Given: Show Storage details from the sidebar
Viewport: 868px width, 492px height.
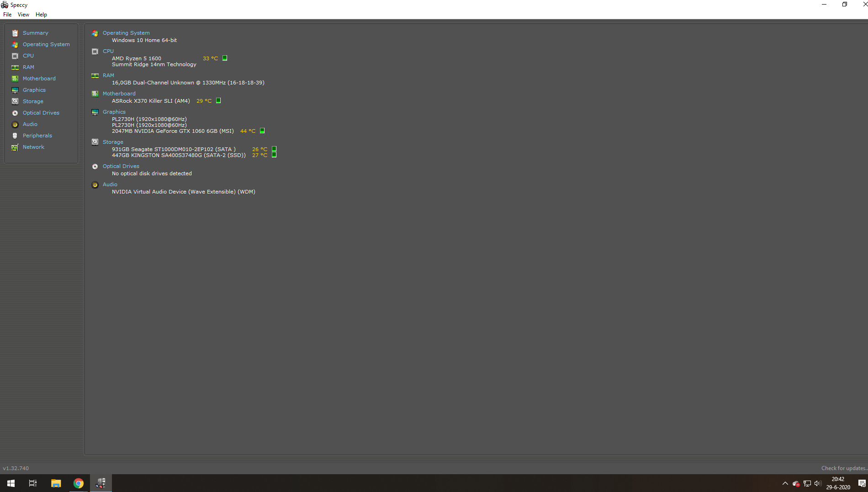Looking at the screenshot, I should point(33,101).
